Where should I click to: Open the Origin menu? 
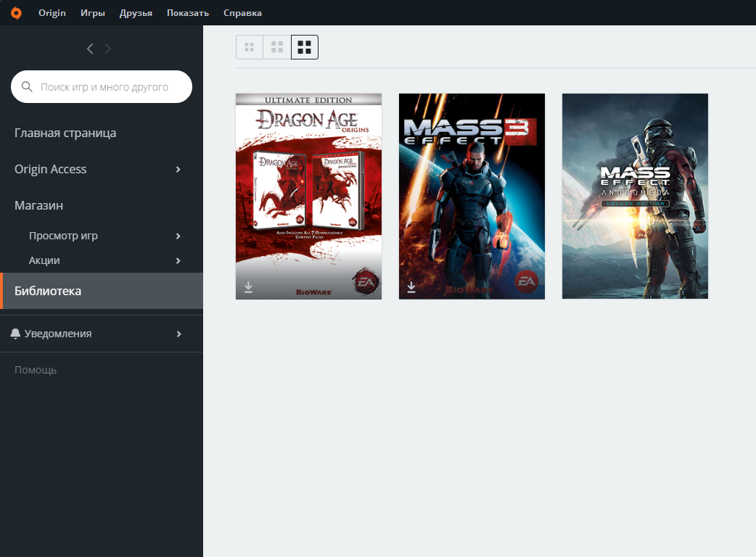tap(52, 13)
